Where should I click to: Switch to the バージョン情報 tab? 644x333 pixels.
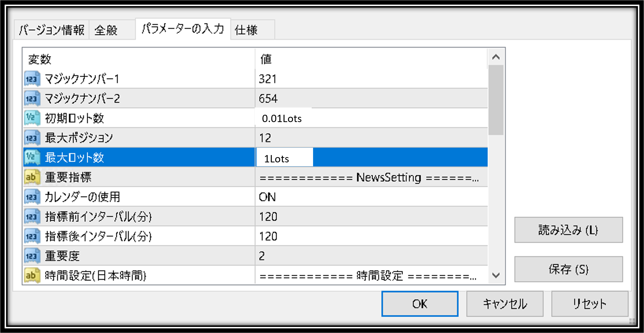[x=52, y=30]
